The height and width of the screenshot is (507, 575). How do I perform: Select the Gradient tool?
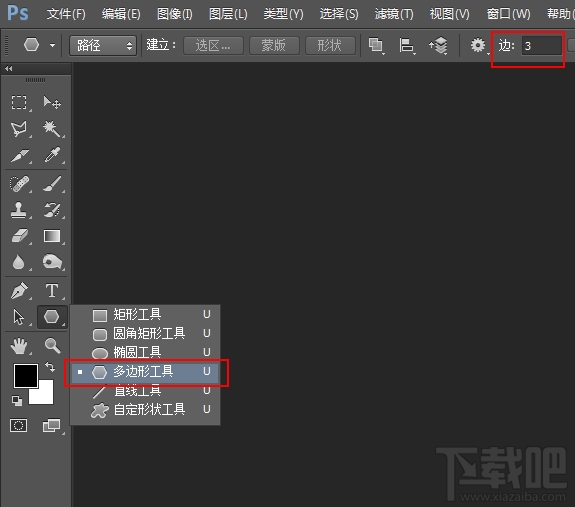click(52, 236)
